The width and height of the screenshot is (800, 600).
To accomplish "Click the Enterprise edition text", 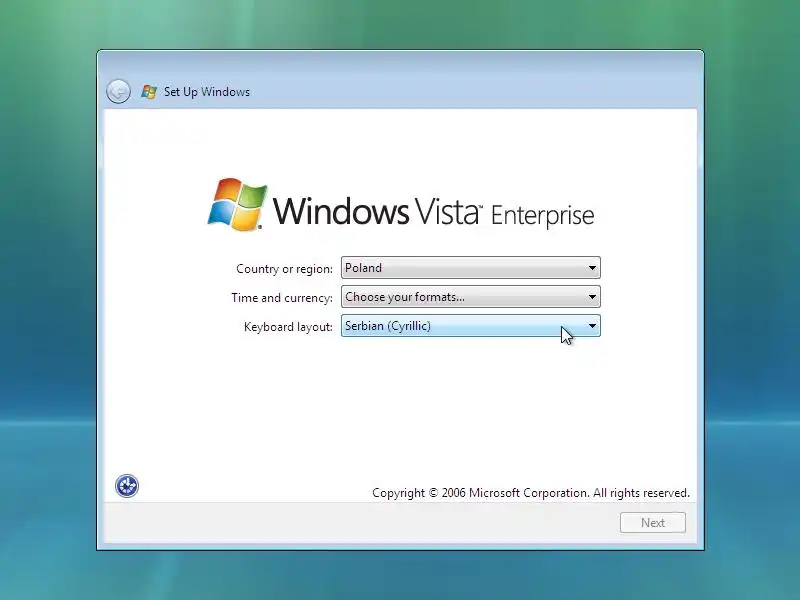I will coord(542,215).
